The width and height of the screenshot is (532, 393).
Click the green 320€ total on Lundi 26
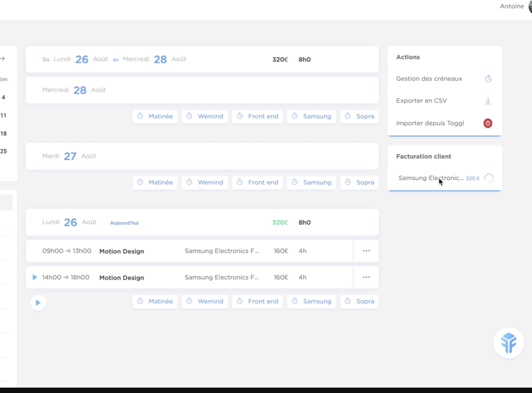[x=280, y=222]
